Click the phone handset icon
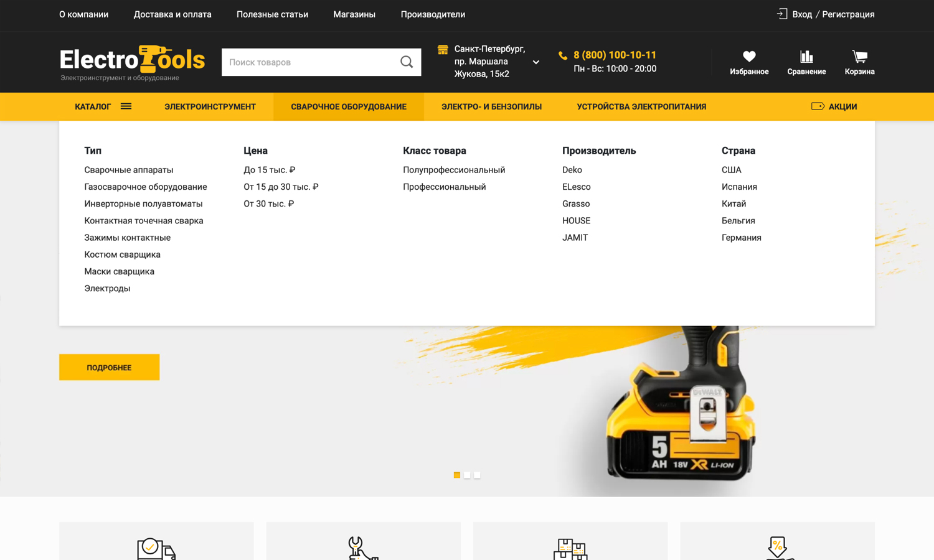Screen dimensions: 934x560 pyautogui.click(x=563, y=55)
